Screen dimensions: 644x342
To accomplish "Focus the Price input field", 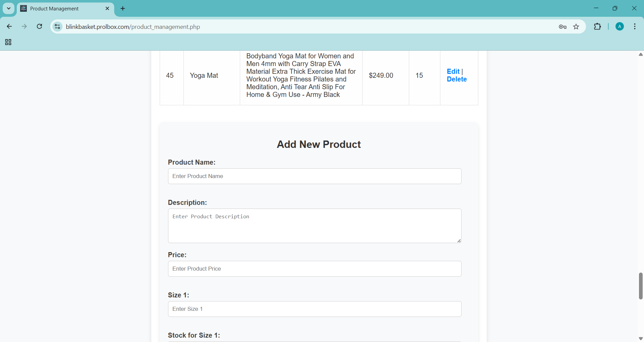I will coord(314,269).
